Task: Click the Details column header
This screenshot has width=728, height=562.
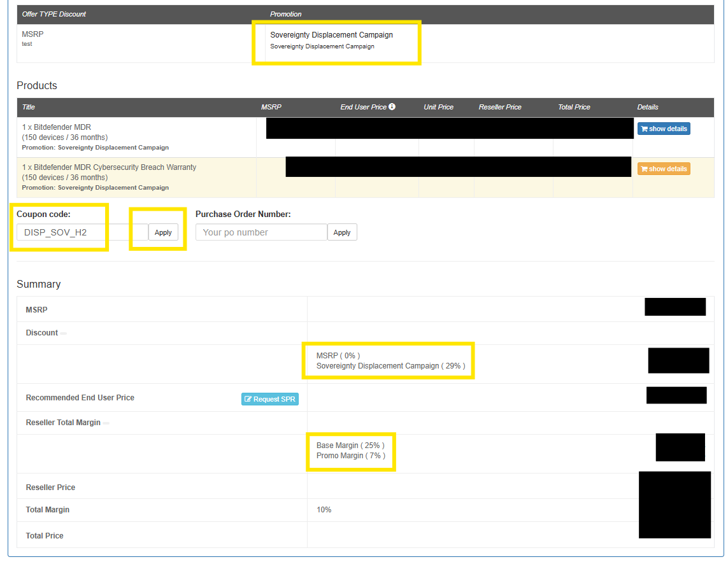Action: 648,107
